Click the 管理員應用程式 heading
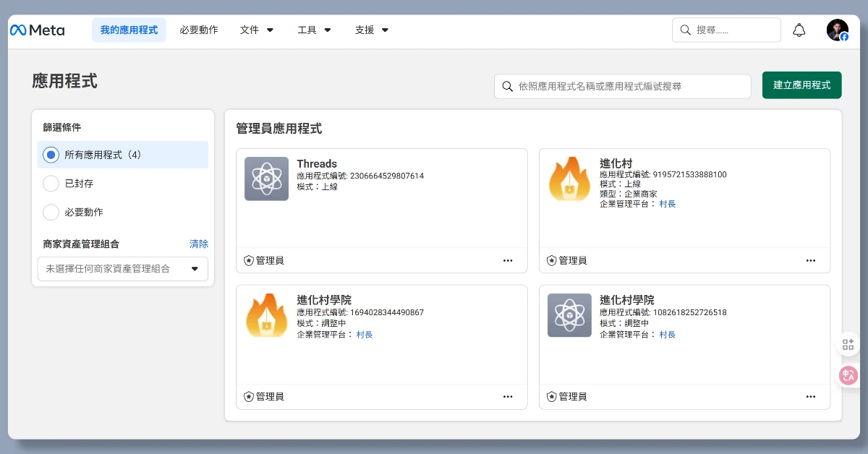 coord(279,129)
